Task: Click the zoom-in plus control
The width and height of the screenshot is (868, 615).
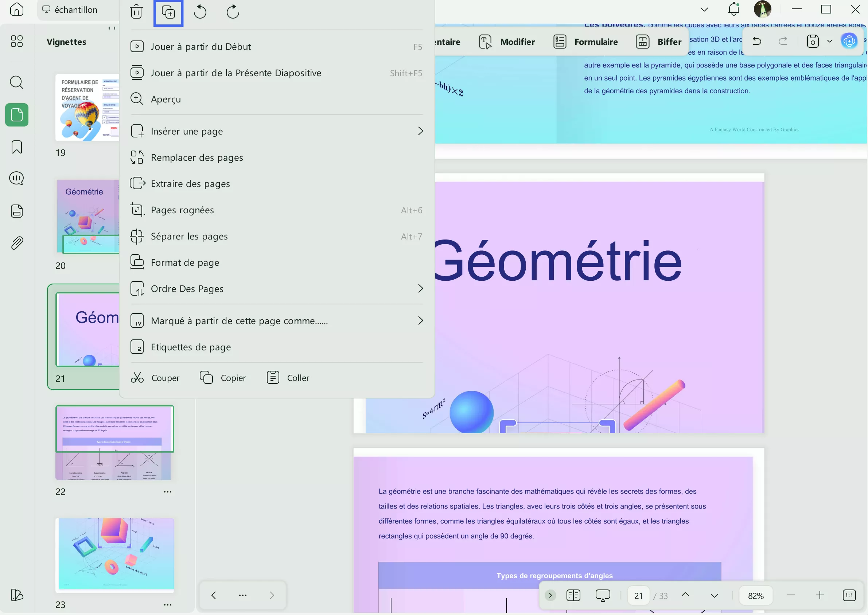Action: 820,595
